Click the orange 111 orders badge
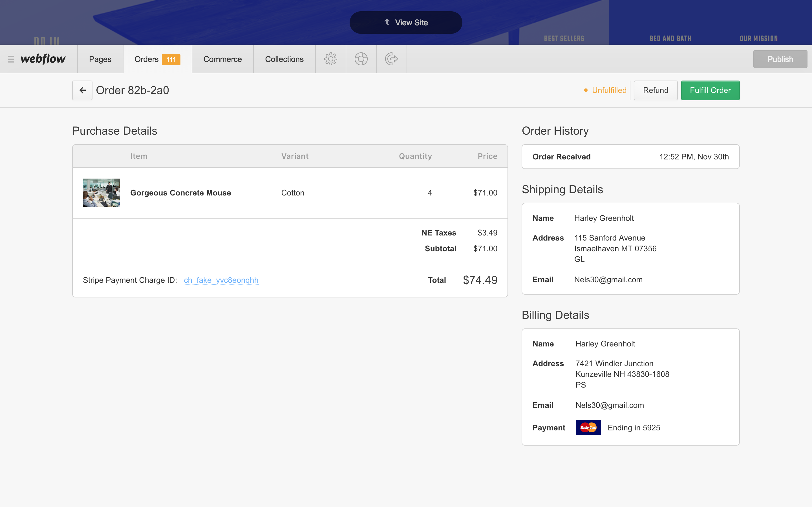This screenshot has height=507, width=812. click(x=171, y=59)
